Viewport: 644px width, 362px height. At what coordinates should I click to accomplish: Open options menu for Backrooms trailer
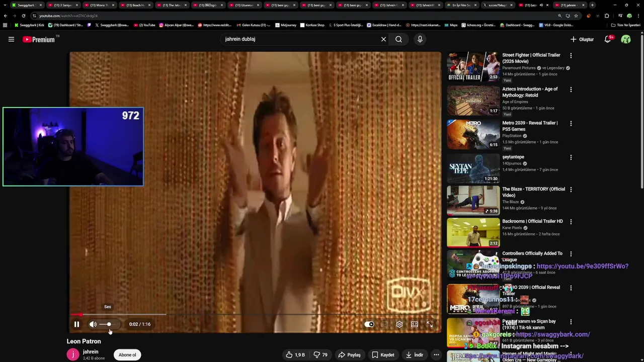(x=571, y=222)
